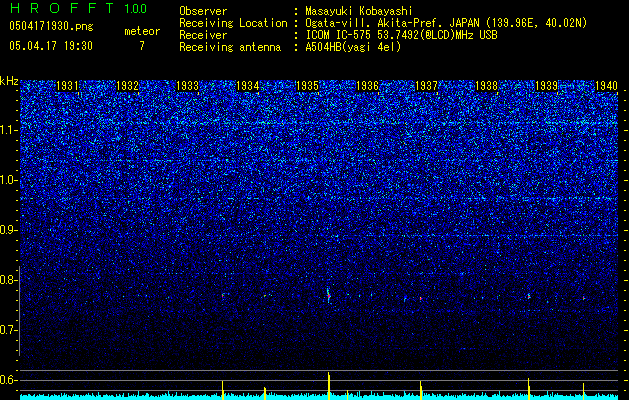Select the meteor count value 7

coord(142,46)
